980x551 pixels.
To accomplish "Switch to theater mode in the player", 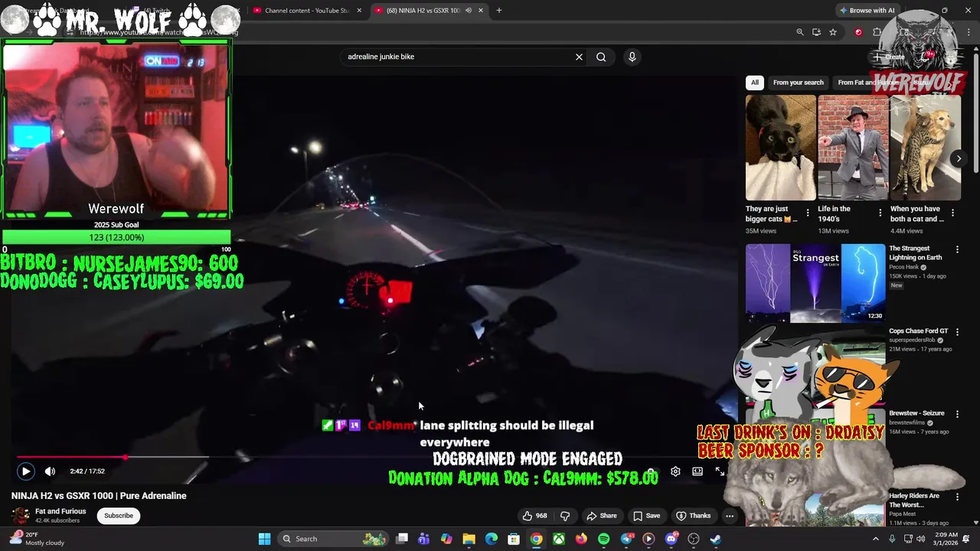I will (x=697, y=471).
